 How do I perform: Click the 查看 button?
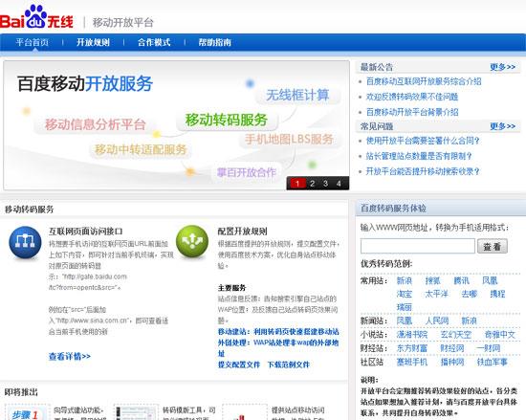(493, 247)
